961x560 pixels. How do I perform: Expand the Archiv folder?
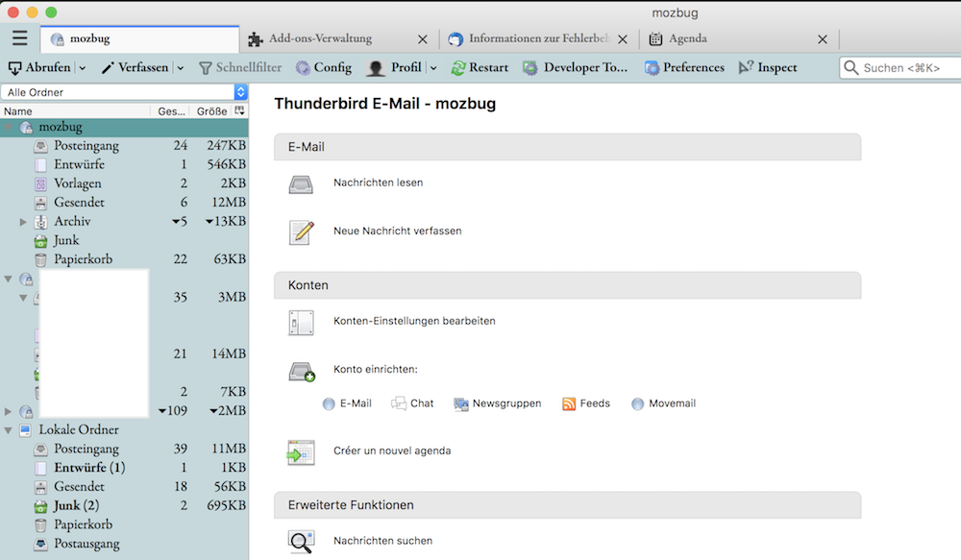(x=23, y=222)
